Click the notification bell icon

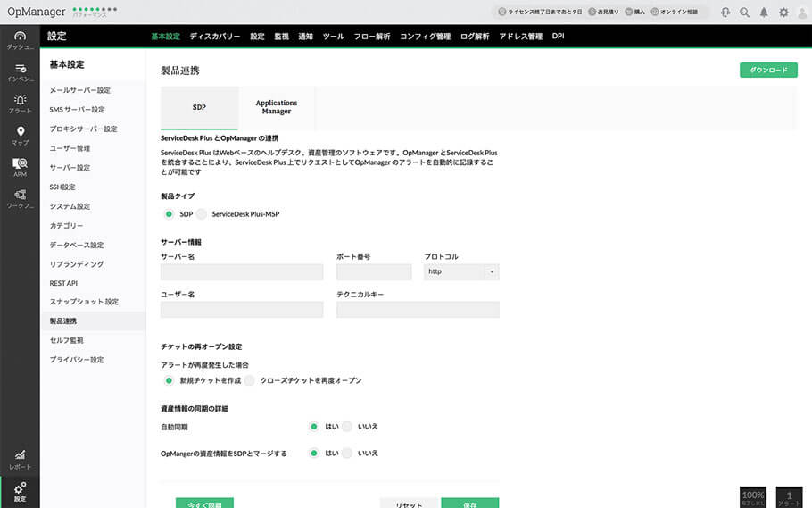(x=764, y=12)
